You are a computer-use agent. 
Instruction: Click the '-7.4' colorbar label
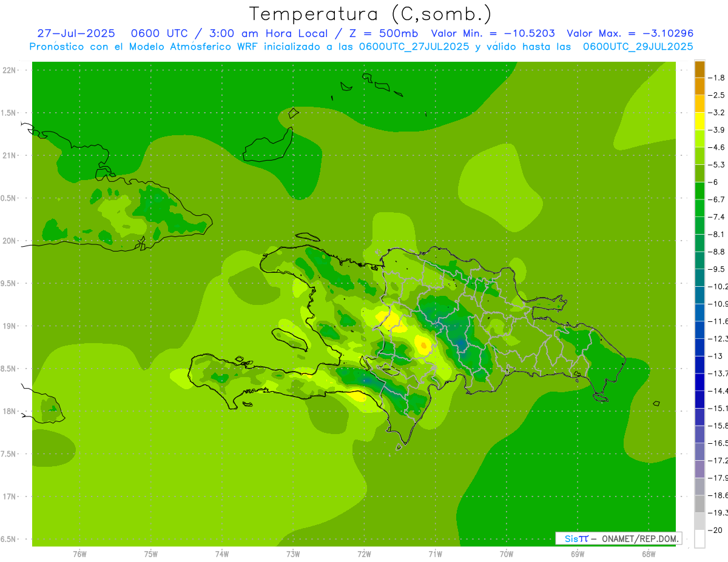point(718,217)
